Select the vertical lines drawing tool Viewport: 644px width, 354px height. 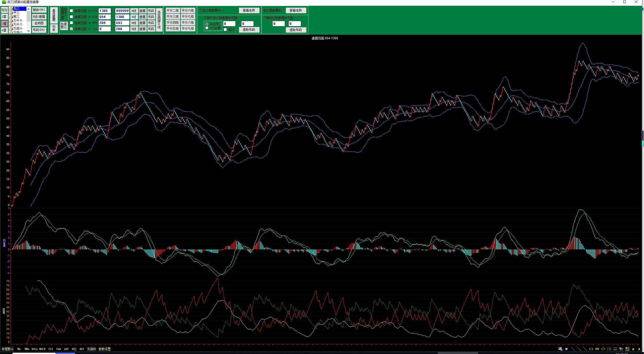(609, 349)
